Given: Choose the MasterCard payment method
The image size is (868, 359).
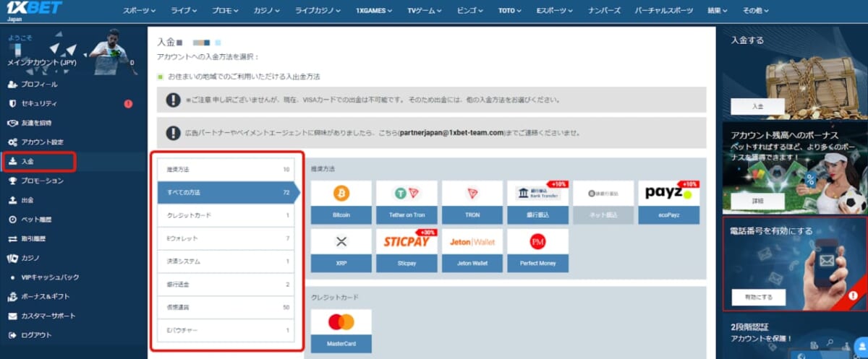Looking at the screenshot, I should pos(341,331).
